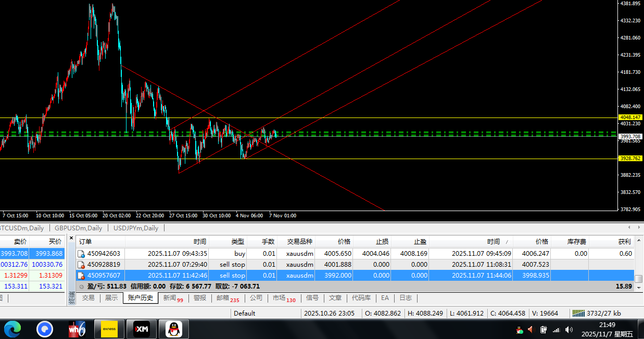
Task: Sort history by the 获利 column header
Action: click(624, 242)
